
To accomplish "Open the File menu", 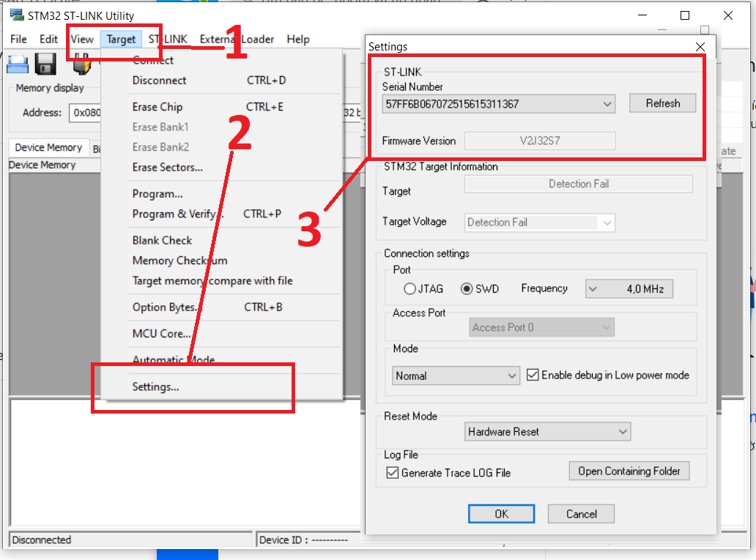I will point(18,40).
